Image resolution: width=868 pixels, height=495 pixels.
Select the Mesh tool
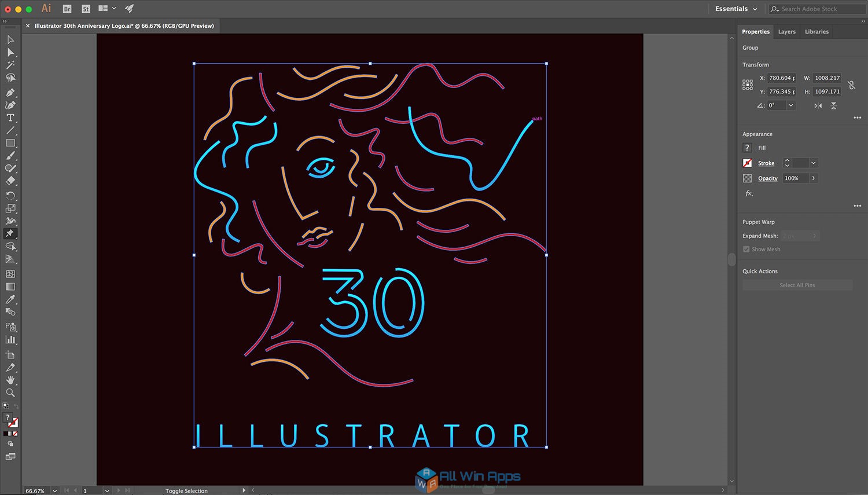tap(10, 274)
